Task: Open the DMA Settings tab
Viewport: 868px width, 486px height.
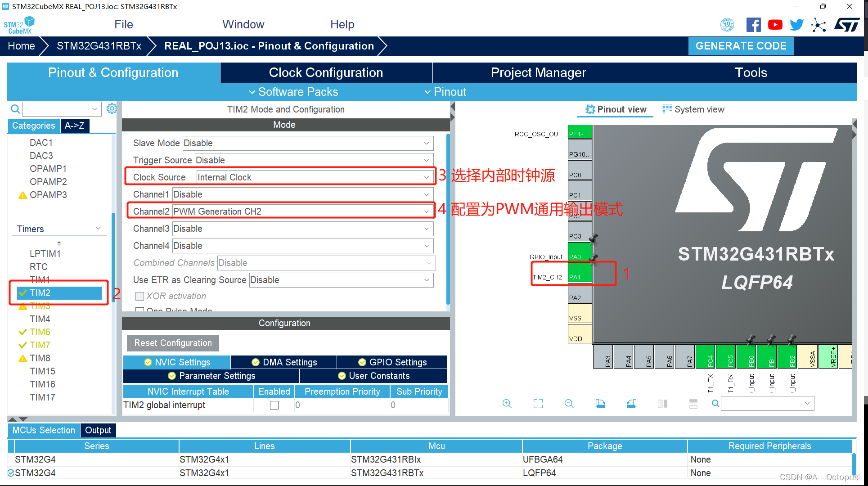Action: click(284, 362)
